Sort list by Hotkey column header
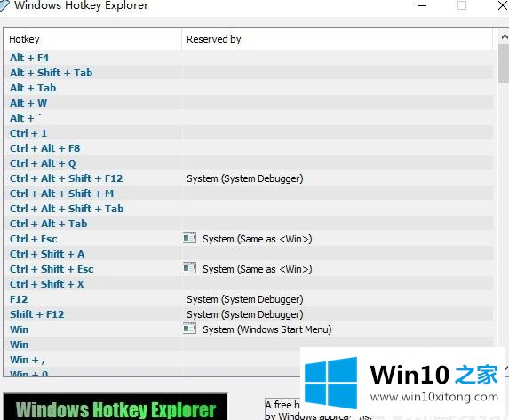 pos(93,39)
